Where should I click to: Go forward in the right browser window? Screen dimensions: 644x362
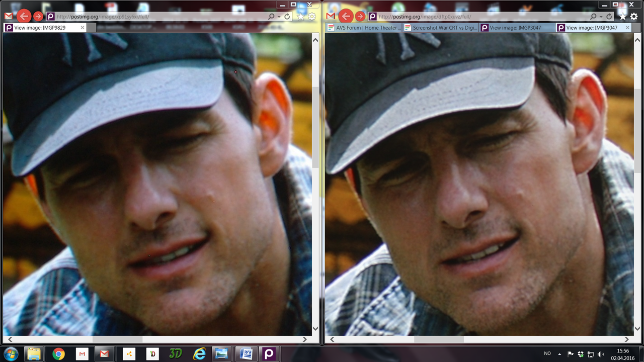(x=360, y=16)
